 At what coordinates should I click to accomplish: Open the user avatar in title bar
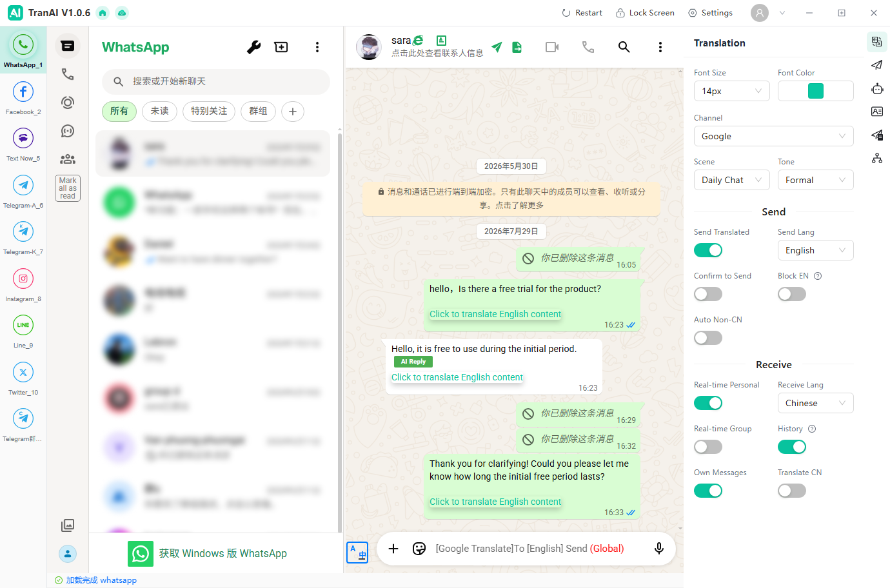760,13
